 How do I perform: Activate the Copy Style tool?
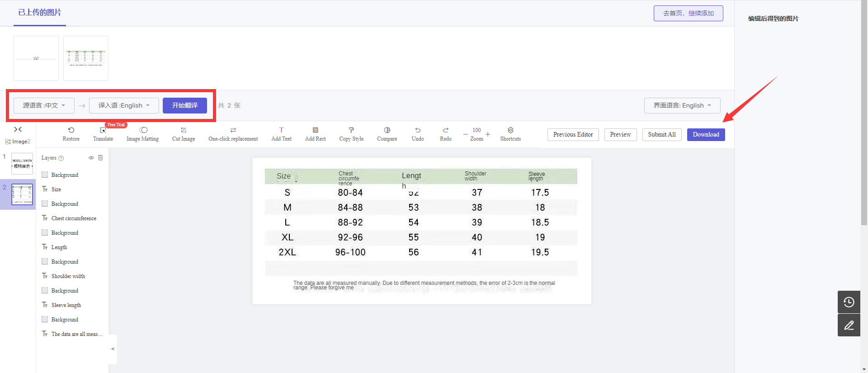pos(351,134)
